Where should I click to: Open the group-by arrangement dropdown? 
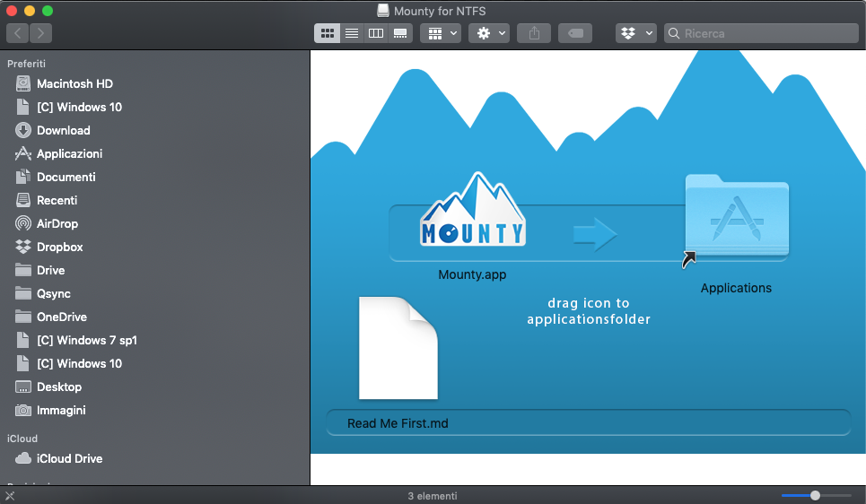tap(441, 33)
